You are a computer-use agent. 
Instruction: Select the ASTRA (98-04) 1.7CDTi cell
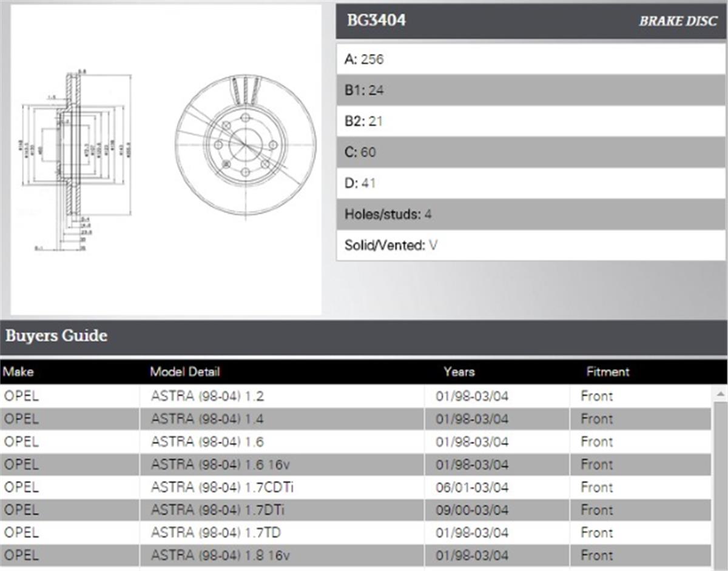coord(282,487)
